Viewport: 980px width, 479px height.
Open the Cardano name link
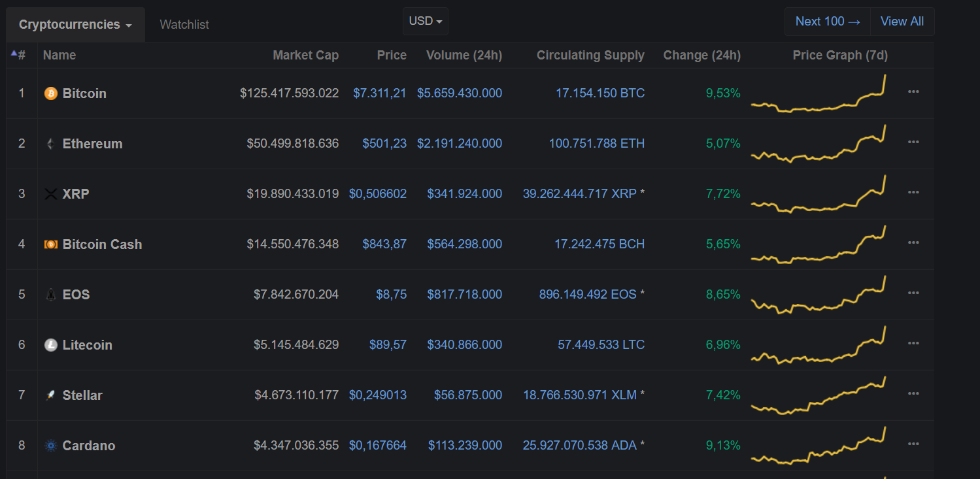pyautogui.click(x=89, y=446)
